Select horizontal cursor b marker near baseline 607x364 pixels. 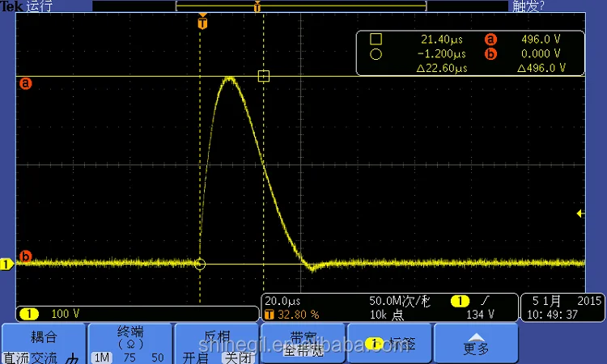coord(25,257)
